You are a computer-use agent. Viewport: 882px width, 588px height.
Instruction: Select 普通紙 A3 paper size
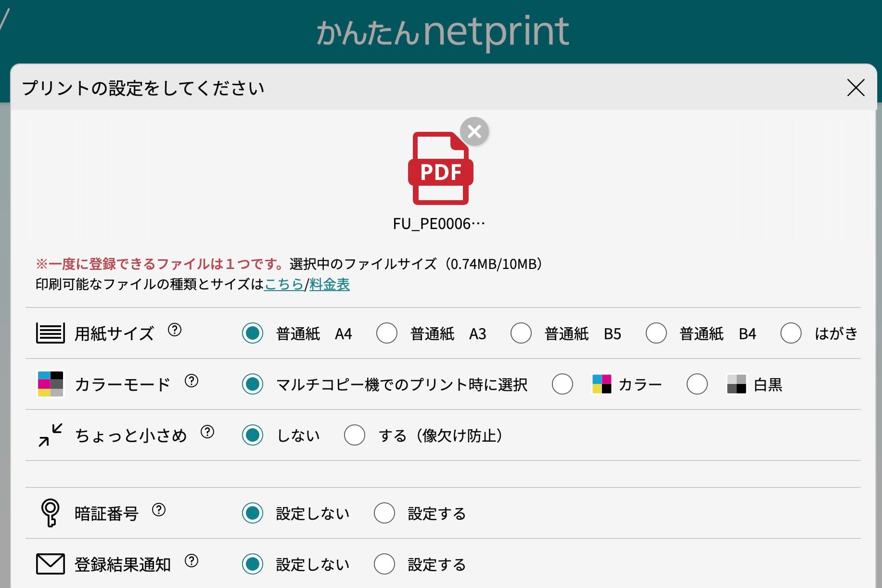387,333
